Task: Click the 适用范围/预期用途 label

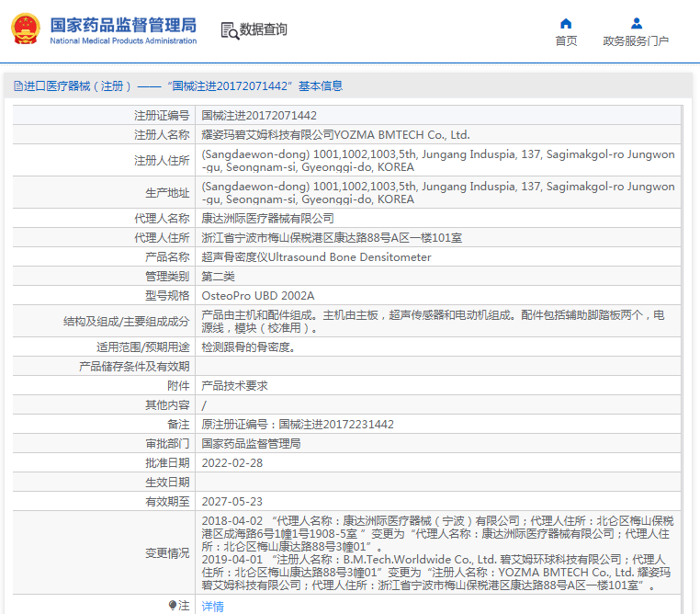Action: [x=143, y=347]
